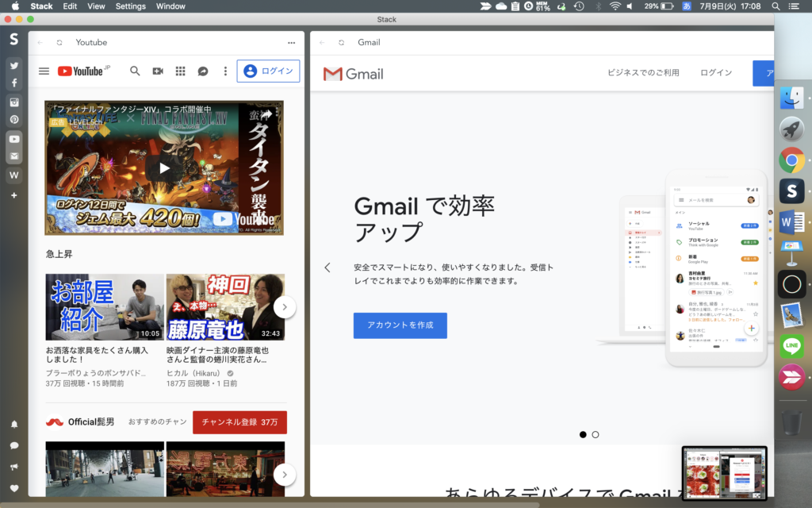Open Microsoft Word from the Dock
This screenshot has height=508, width=812.
791,222
